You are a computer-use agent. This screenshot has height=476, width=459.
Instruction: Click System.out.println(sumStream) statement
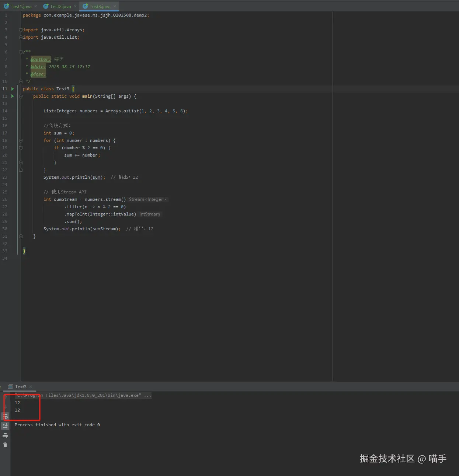coord(82,229)
